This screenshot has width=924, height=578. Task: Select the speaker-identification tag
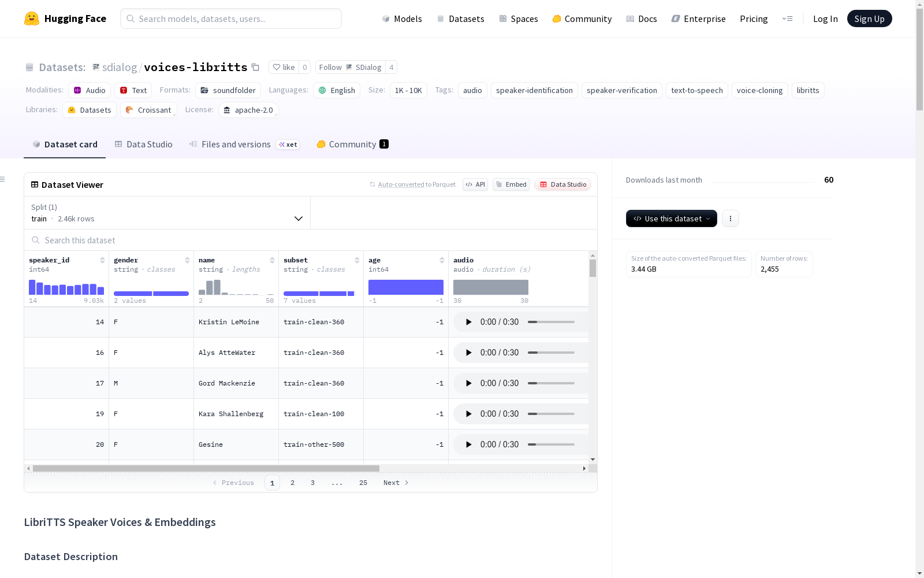(534, 90)
